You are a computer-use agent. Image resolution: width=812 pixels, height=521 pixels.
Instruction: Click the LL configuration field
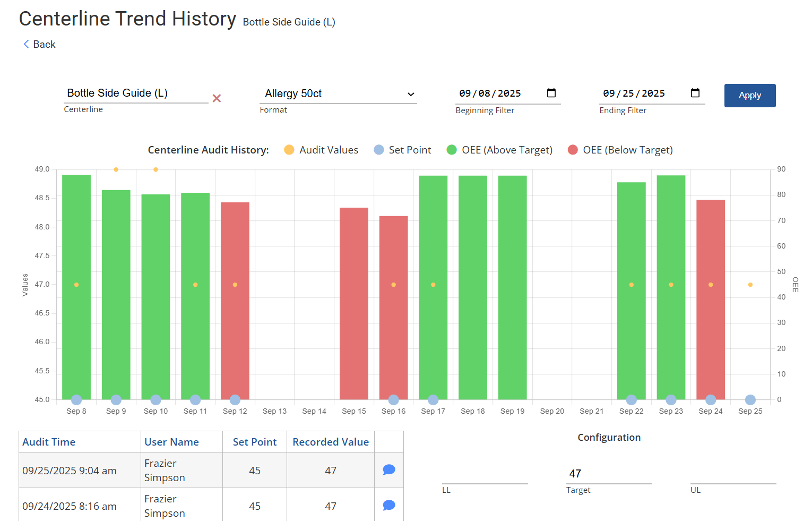(x=485, y=474)
